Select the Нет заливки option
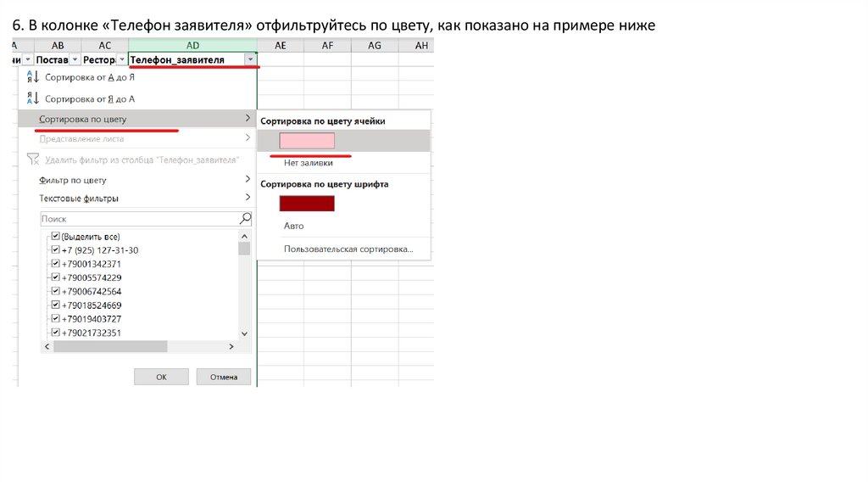The image size is (868, 487). click(309, 163)
